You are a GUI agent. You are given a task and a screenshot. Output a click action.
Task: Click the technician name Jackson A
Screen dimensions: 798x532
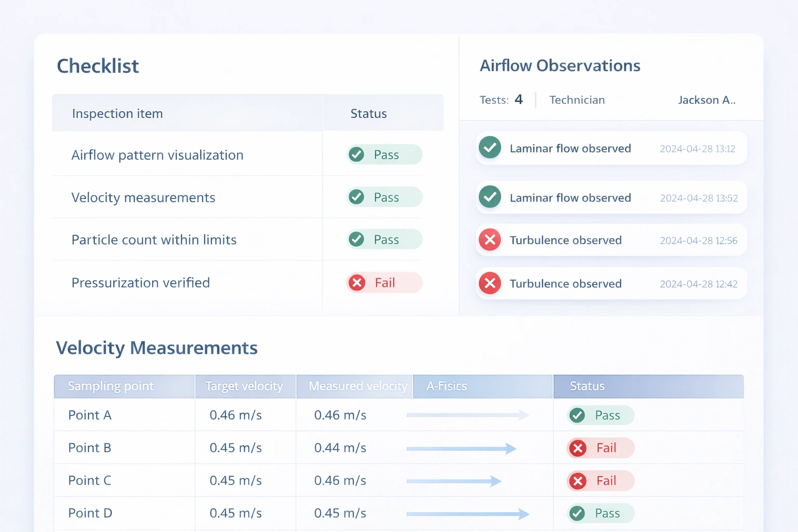707,100
